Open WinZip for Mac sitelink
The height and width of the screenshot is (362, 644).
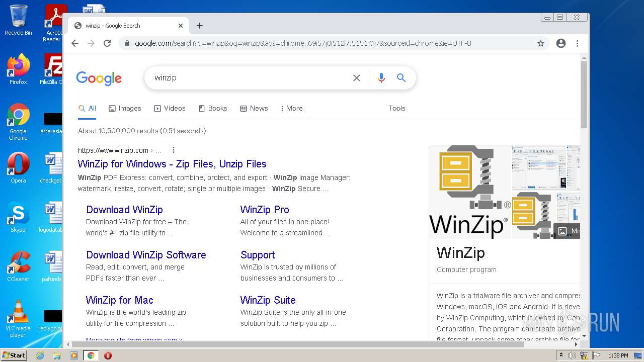[120, 300]
